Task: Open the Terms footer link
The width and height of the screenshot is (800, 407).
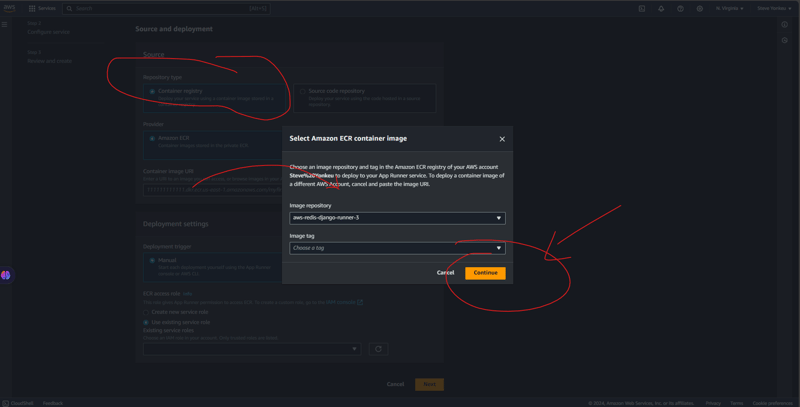Action: click(x=737, y=403)
